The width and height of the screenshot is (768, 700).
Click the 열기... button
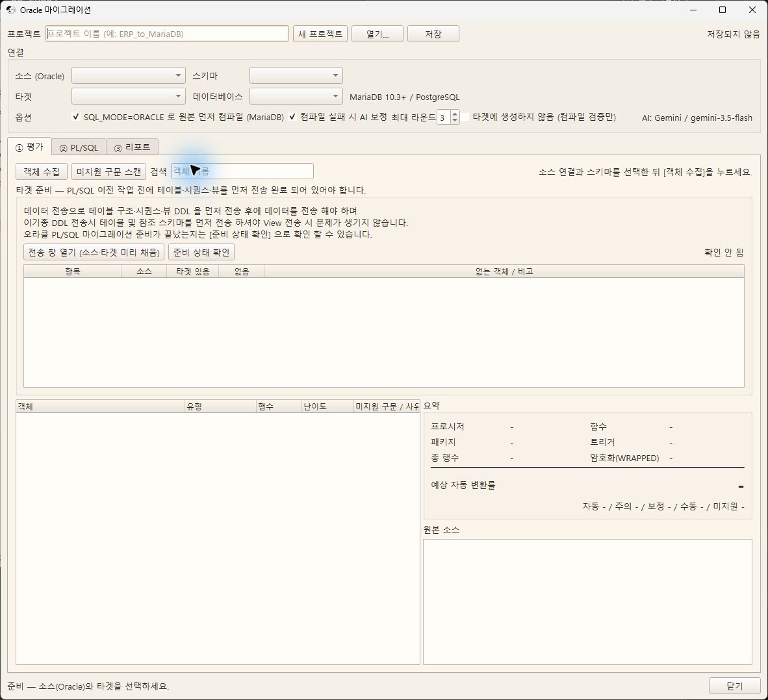(x=377, y=34)
